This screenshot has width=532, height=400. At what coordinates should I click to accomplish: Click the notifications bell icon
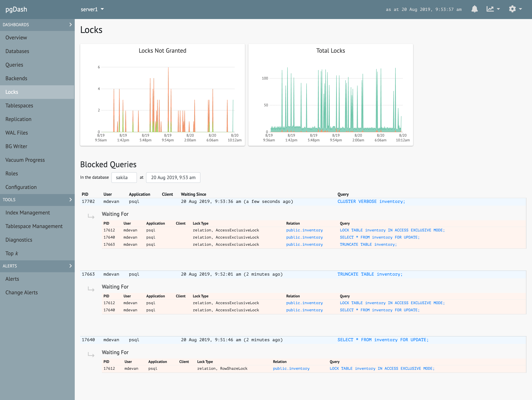click(x=474, y=9)
